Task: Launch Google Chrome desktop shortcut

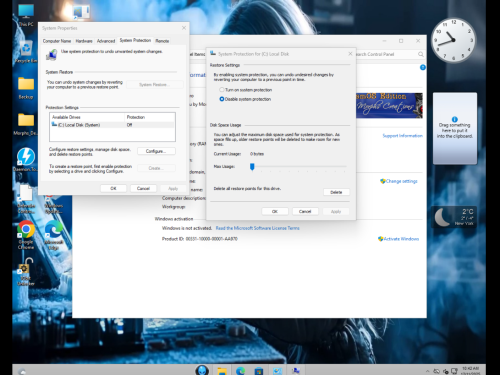Action: (x=26, y=234)
